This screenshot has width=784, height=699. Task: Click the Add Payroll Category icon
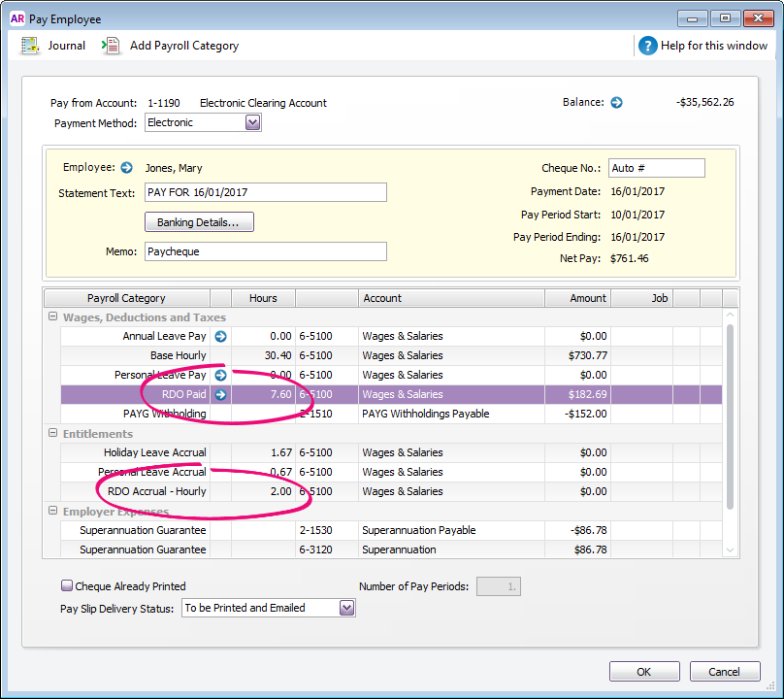[x=112, y=46]
